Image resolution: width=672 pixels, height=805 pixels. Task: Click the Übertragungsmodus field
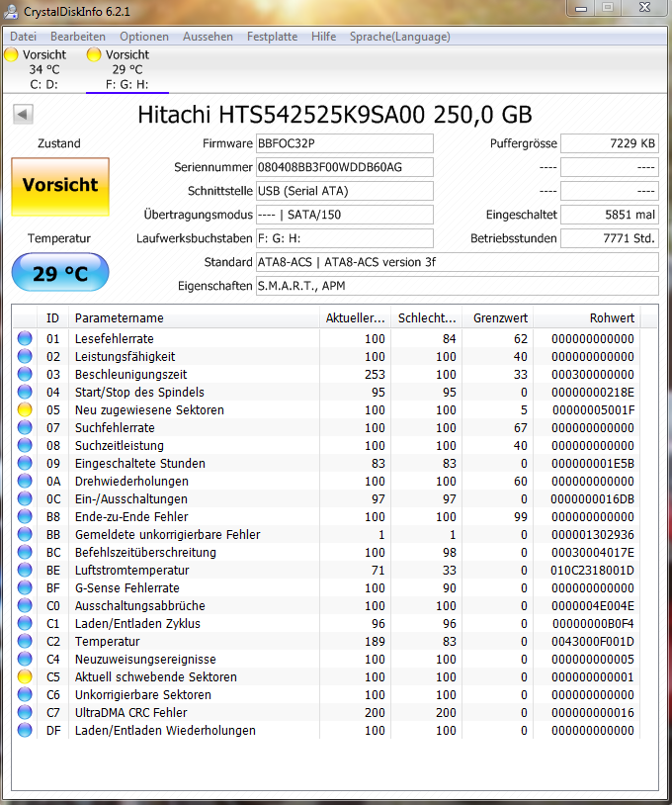click(345, 215)
